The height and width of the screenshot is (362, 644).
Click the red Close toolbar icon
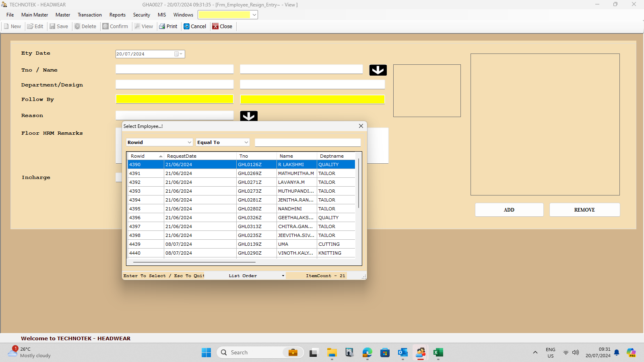coord(216,27)
